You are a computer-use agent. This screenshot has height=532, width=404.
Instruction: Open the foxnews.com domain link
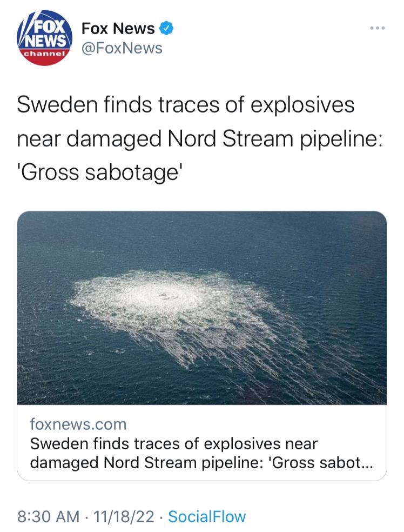coord(78,424)
